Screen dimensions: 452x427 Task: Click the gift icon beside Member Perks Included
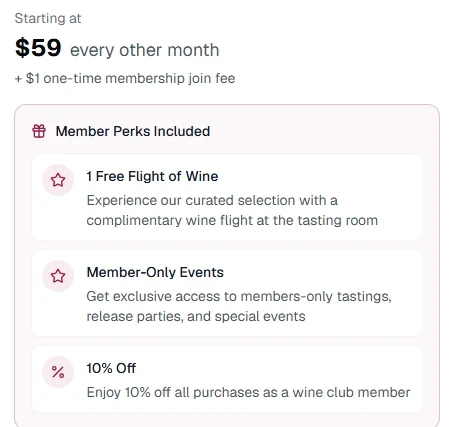coord(39,131)
